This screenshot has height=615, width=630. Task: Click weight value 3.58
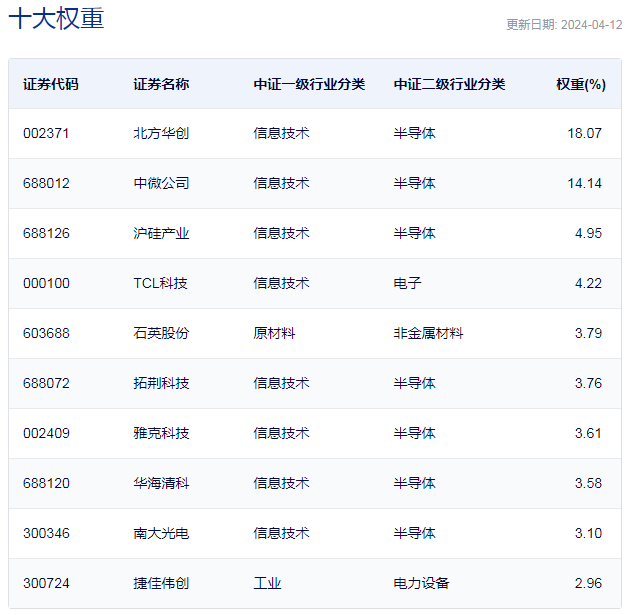[x=588, y=483]
